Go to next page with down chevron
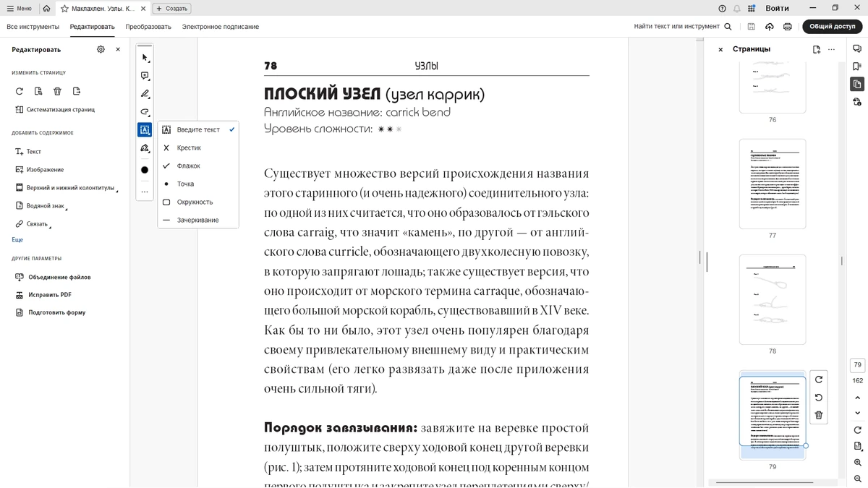 click(x=858, y=413)
